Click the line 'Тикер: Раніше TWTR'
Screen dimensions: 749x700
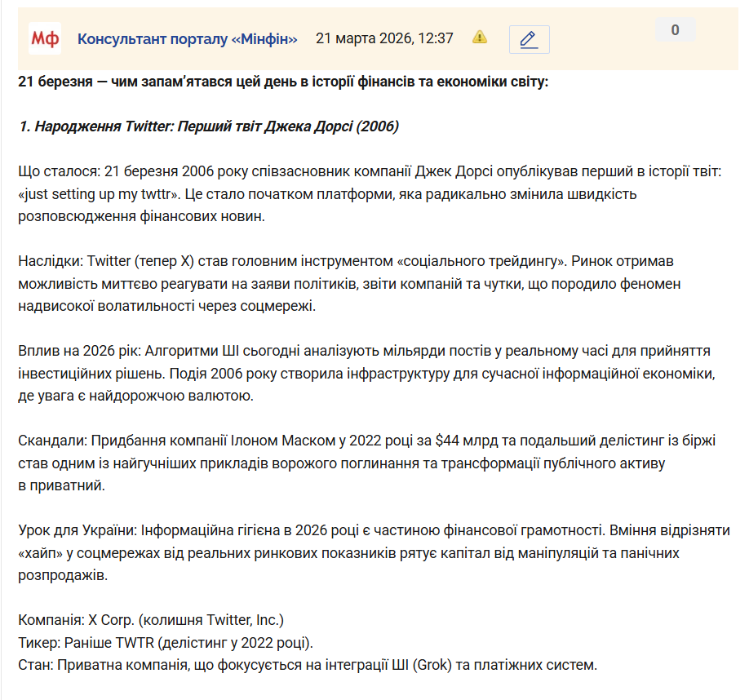(x=166, y=643)
